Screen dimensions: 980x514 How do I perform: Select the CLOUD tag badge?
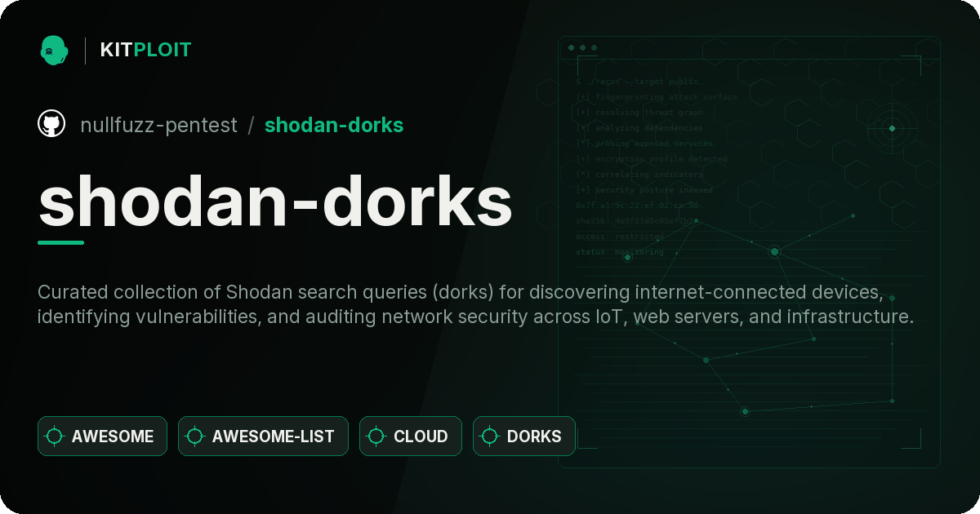(x=410, y=436)
